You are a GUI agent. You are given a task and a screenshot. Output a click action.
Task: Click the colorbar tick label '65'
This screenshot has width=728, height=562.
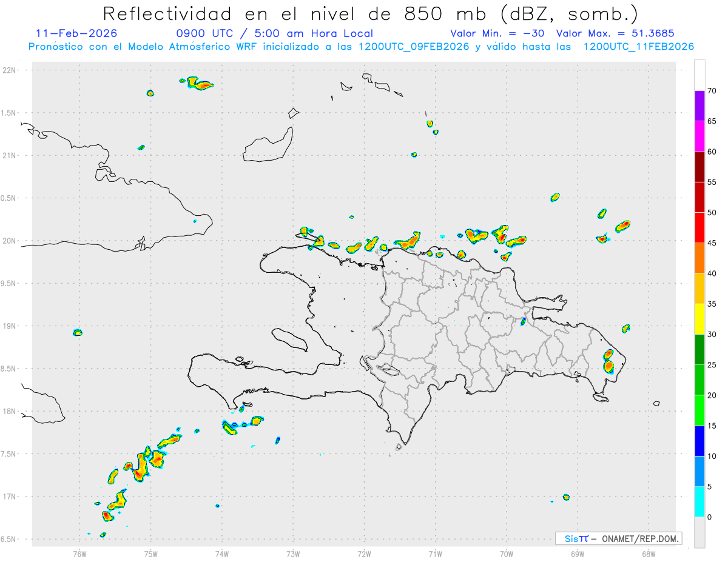(712, 121)
